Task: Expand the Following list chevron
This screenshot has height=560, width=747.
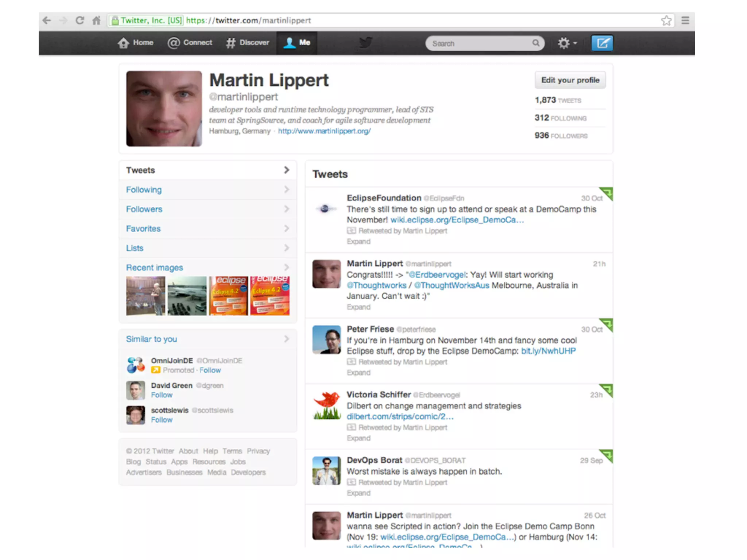Action: pos(286,190)
